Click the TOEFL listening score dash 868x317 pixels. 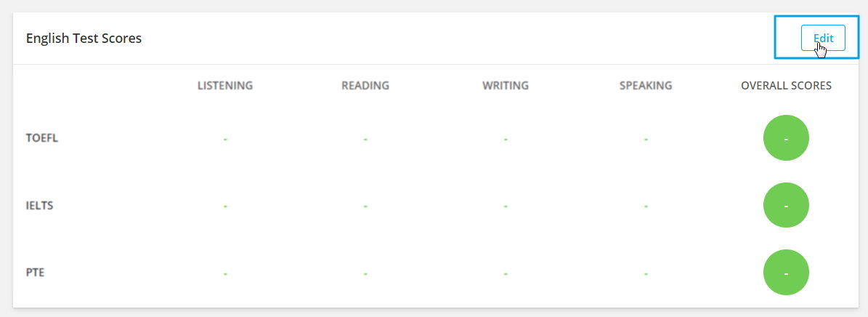[x=225, y=139]
